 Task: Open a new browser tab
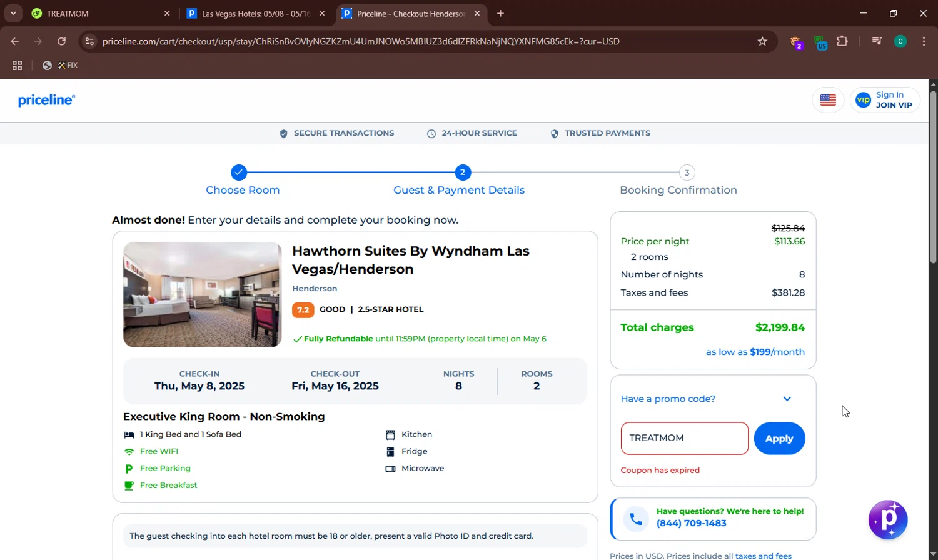(x=500, y=13)
